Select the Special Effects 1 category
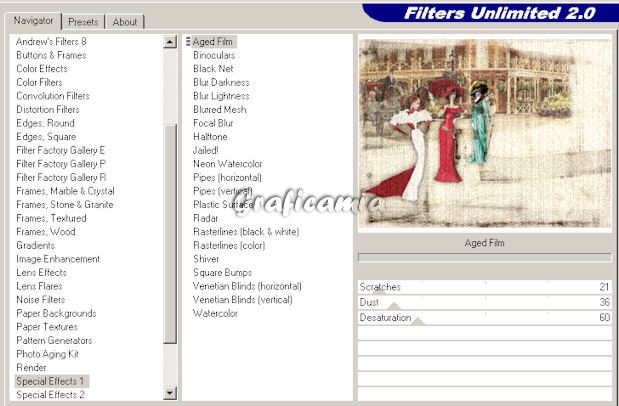 coord(52,381)
